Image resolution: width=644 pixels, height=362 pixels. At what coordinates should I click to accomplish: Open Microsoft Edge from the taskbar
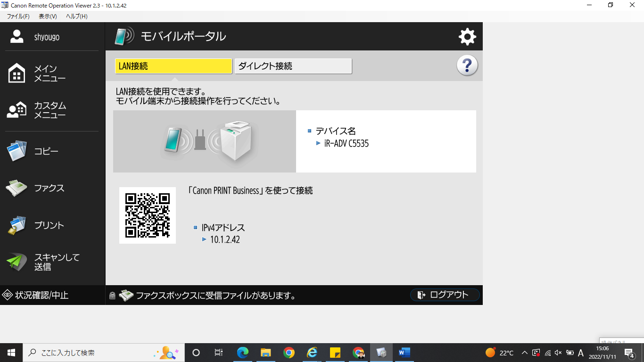tap(243, 353)
